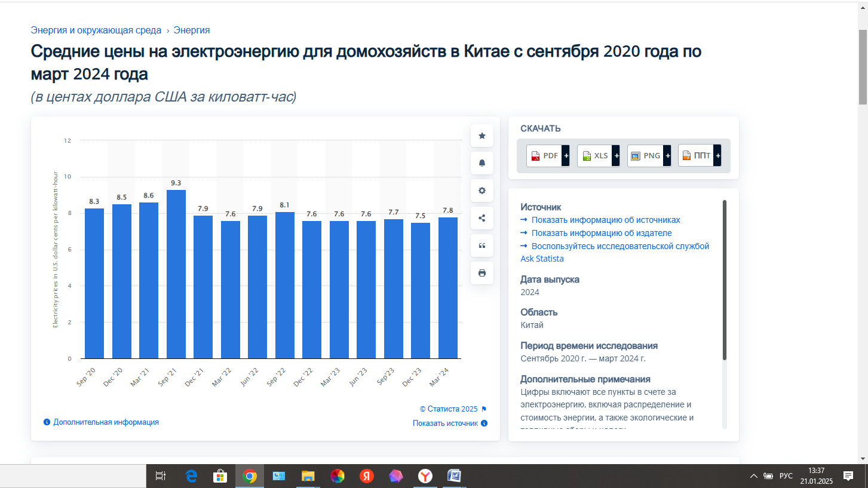The width and height of the screenshot is (868, 488).
Task: Open the 'Энергия' breadcrumb link
Action: [192, 30]
